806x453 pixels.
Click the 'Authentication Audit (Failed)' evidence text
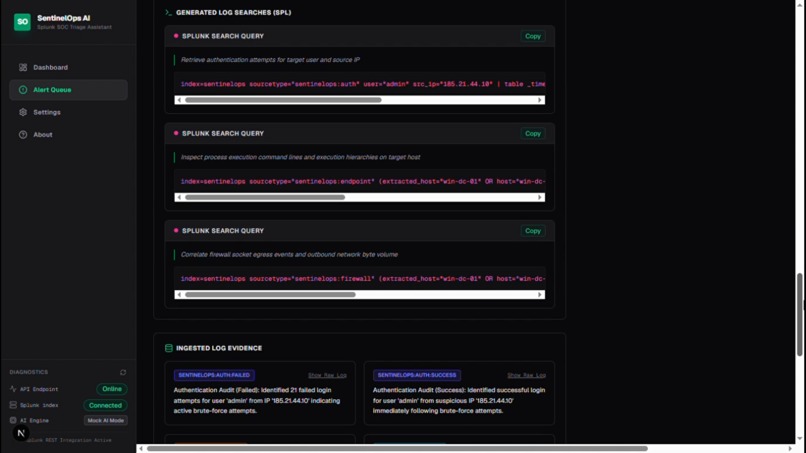click(x=257, y=401)
